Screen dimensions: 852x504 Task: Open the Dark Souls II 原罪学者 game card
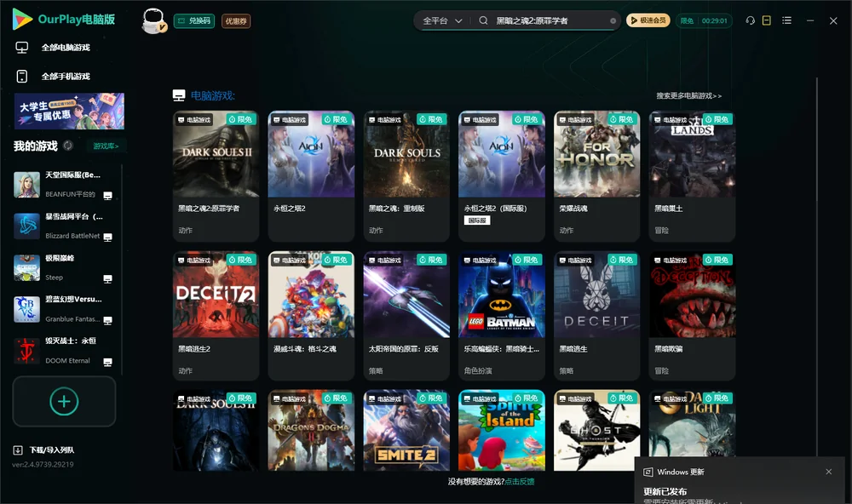(x=216, y=176)
